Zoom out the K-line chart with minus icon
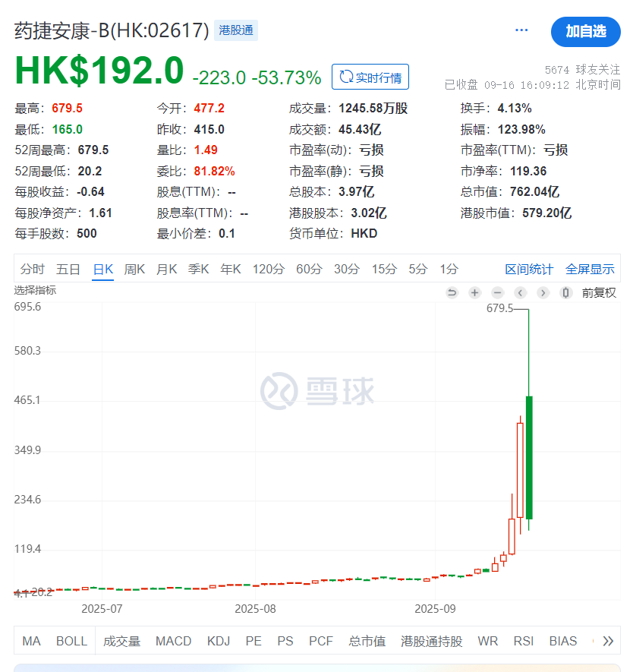The height and width of the screenshot is (672, 633). pyautogui.click(x=497, y=292)
